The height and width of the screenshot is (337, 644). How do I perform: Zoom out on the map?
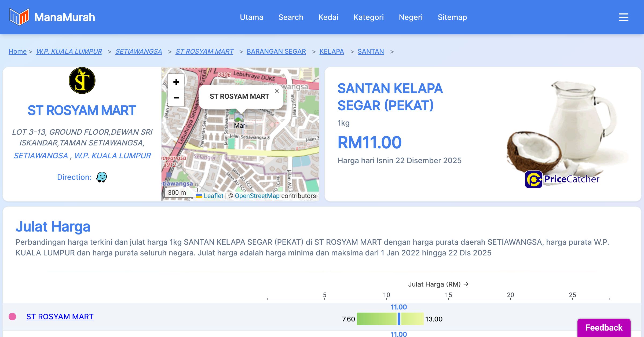[x=176, y=98]
